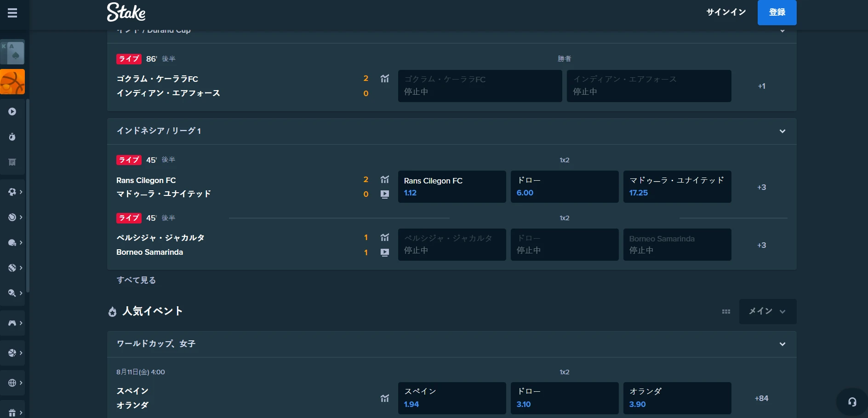Viewport: 868px width, 418px height.
Task: Select suspended Borneo Samarinda odds box
Action: coord(677,245)
